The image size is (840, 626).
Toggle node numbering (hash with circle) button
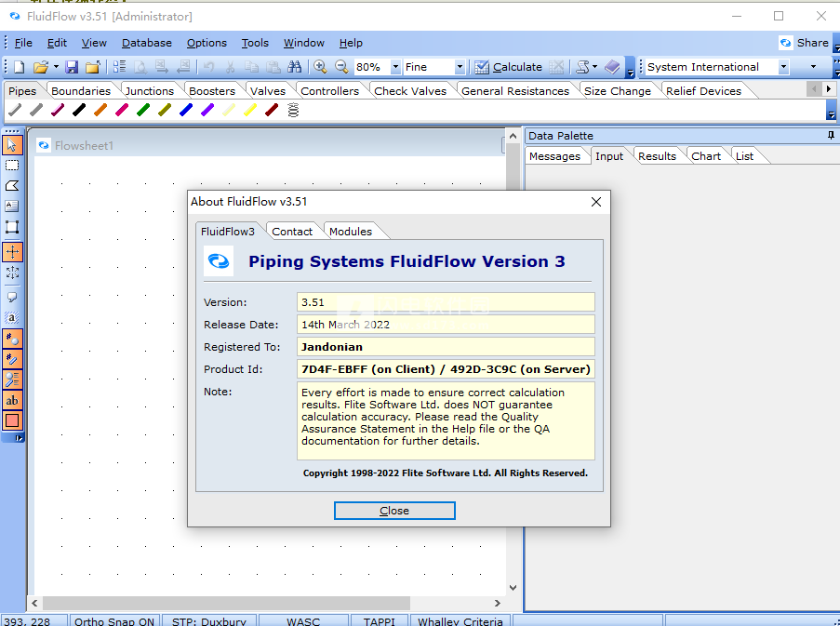[x=12, y=339]
